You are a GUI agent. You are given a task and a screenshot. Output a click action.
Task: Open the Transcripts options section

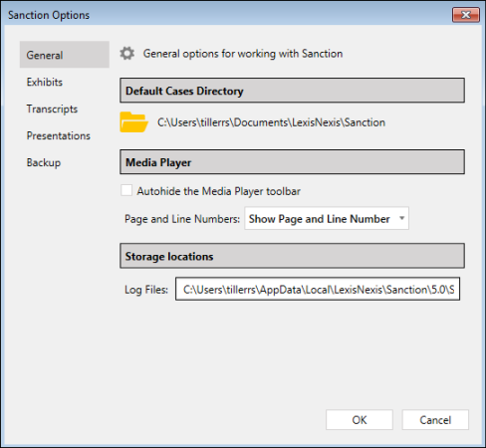tap(52, 109)
